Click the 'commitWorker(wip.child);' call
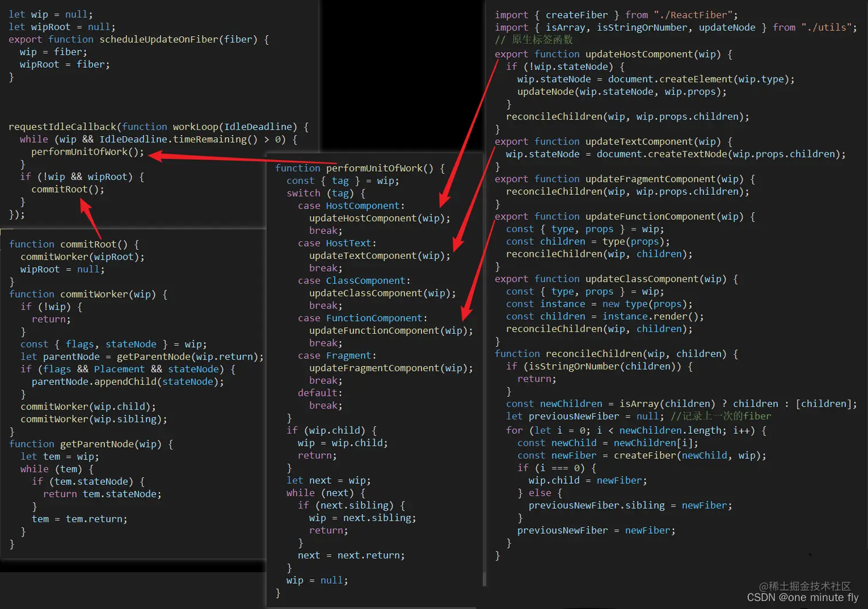 click(88, 407)
